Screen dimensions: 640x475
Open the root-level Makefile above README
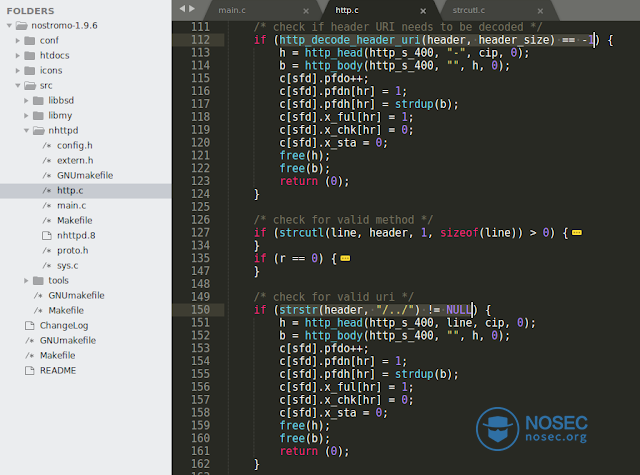coord(58,355)
